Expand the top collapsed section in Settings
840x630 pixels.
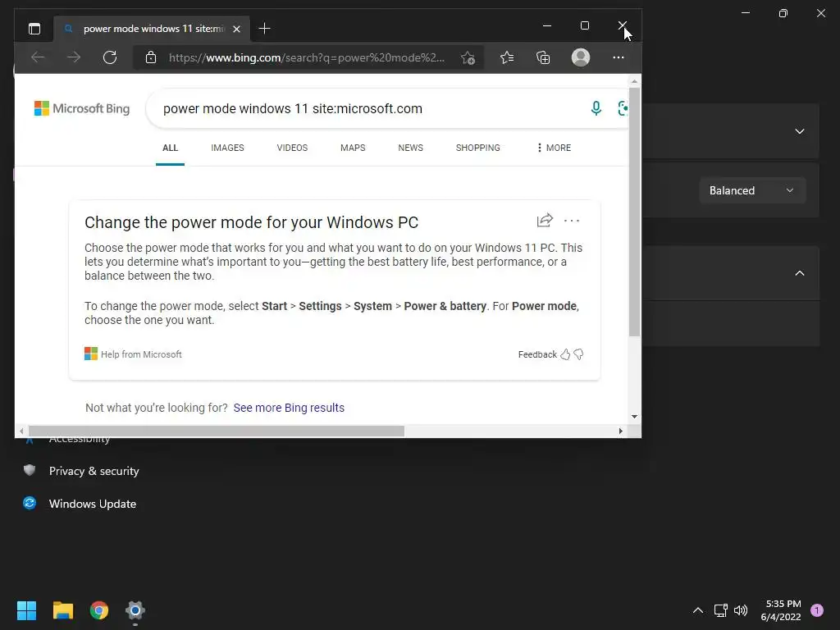click(799, 131)
